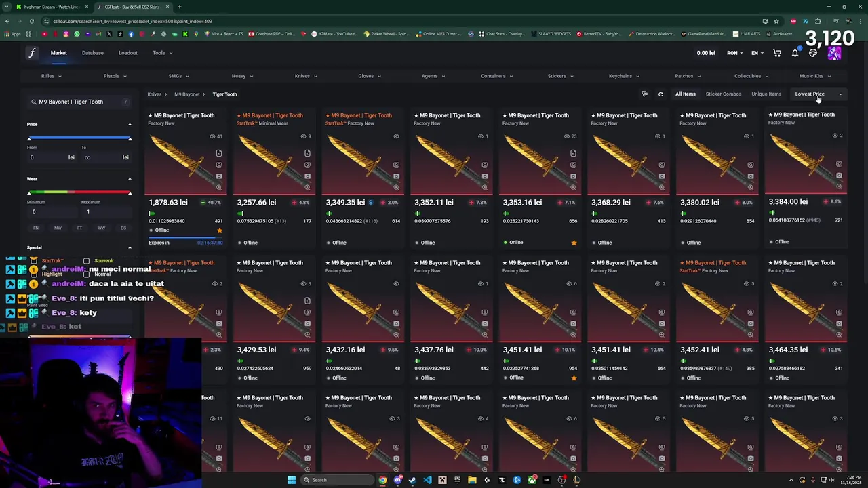Screen dimensions: 868x488
Task: Inspect icon on the 3,368.29 lei card
Action: tap(662, 165)
